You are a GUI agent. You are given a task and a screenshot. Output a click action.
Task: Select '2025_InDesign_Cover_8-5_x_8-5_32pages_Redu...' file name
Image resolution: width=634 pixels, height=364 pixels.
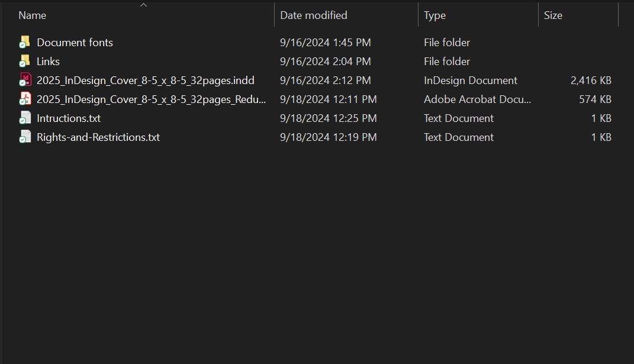tap(151, 99)
